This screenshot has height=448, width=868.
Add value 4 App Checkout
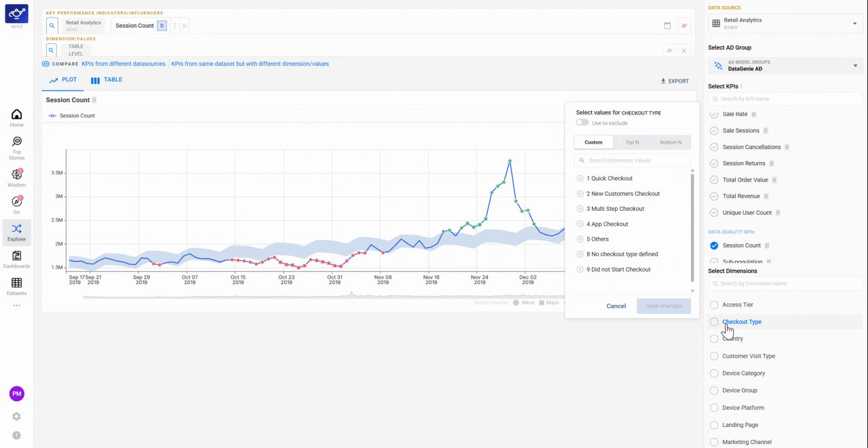(580, 224)
